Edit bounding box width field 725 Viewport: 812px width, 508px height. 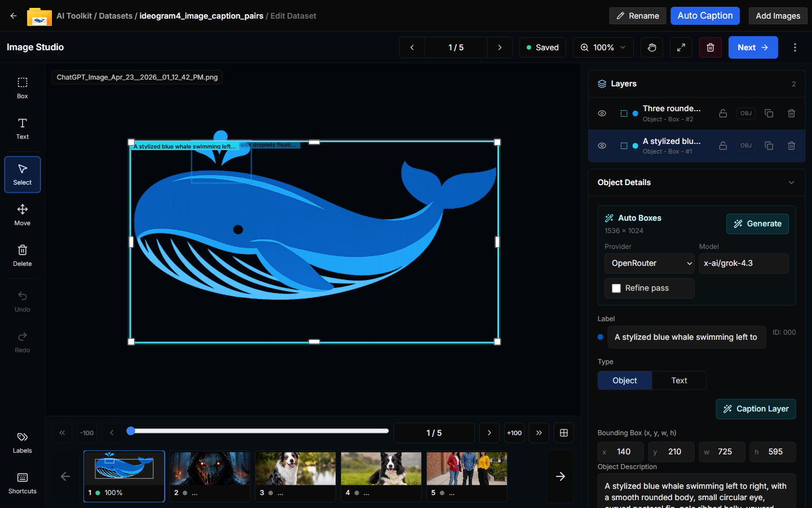tap(722, 452)
